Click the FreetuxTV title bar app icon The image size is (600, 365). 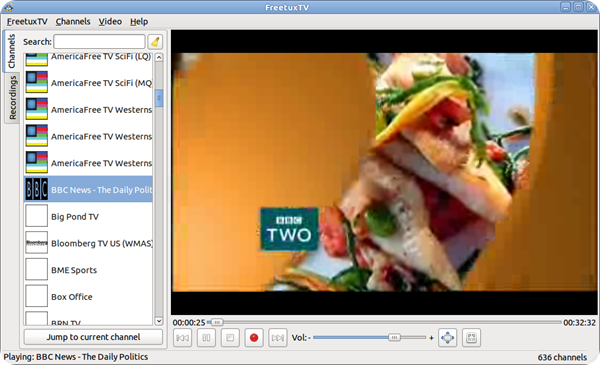pos(8,7)
